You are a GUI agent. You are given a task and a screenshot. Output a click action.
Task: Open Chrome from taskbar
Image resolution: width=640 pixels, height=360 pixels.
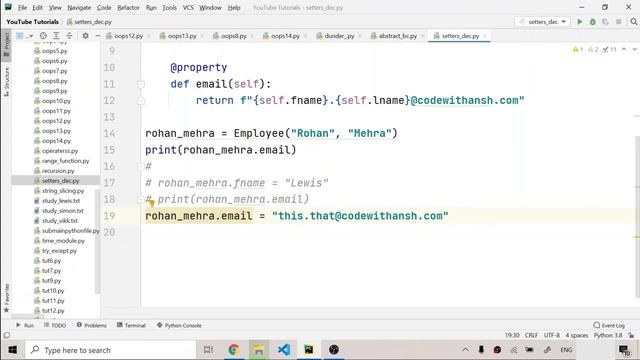coord(233,350)
